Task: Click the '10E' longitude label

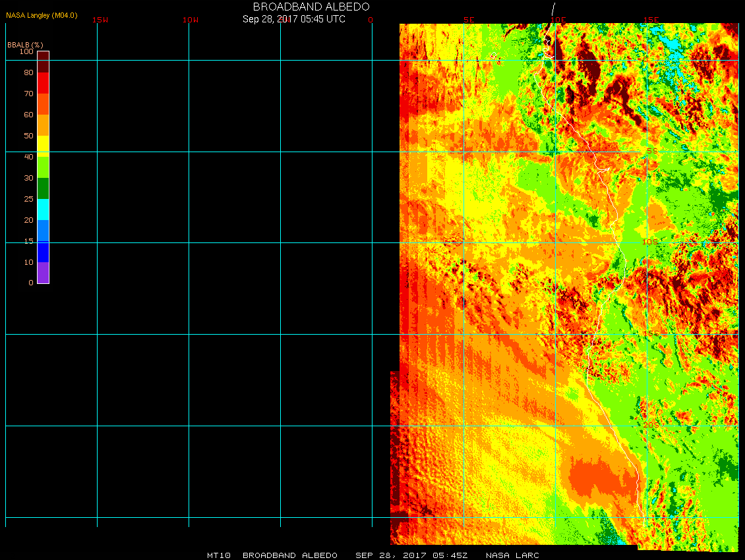Action: pos(558,20)
